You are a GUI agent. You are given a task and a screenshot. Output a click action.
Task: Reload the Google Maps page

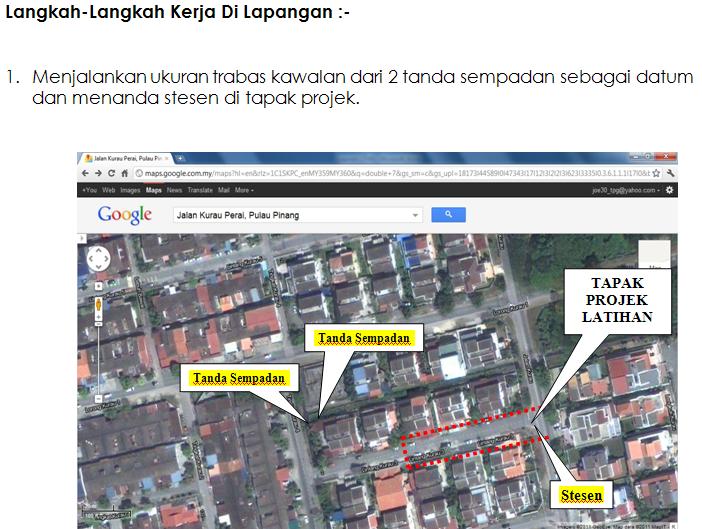(x=111, y=173)
